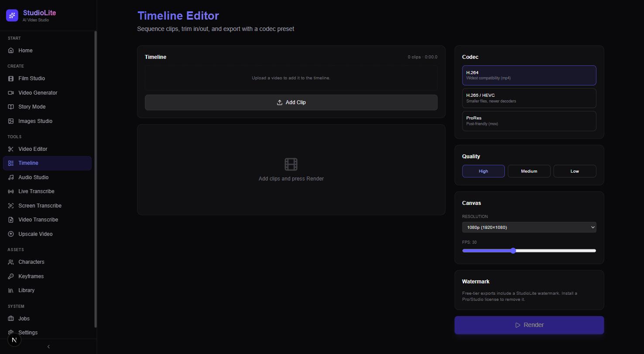This screenshot has height=354, width=644.
Task: Click the Jobs briefcase icon
Action: [x=11, y=319]
